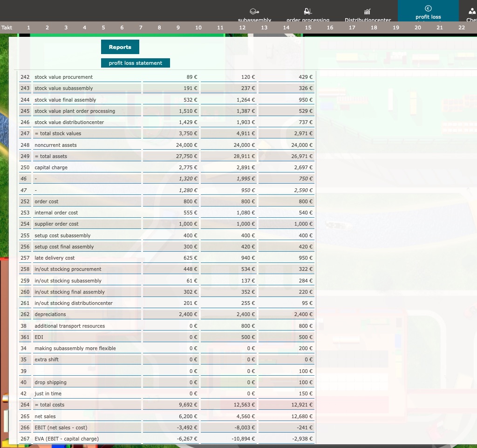The width and height of the screenshot is (477, 448).
Task: Select the 'total stock values' row label
Action: 58,133
